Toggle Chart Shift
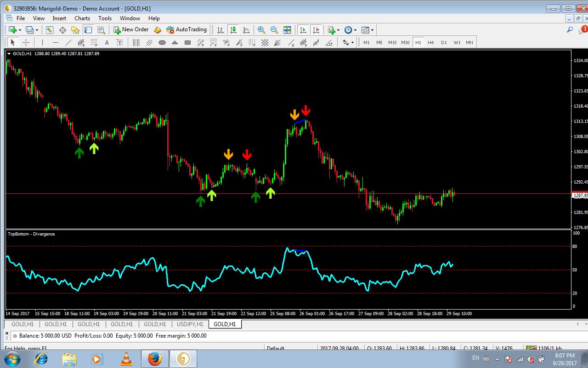Screen dimensions: 588x368 [316, 30]
